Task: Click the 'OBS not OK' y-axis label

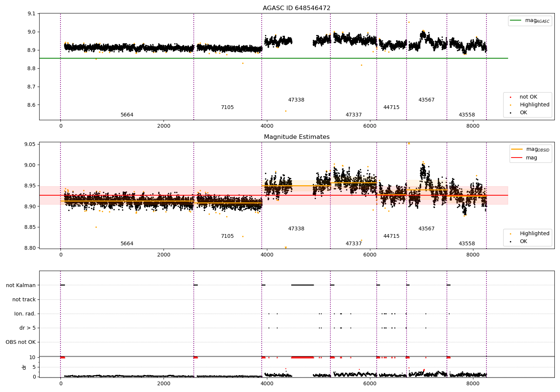Action: [21, 342]
